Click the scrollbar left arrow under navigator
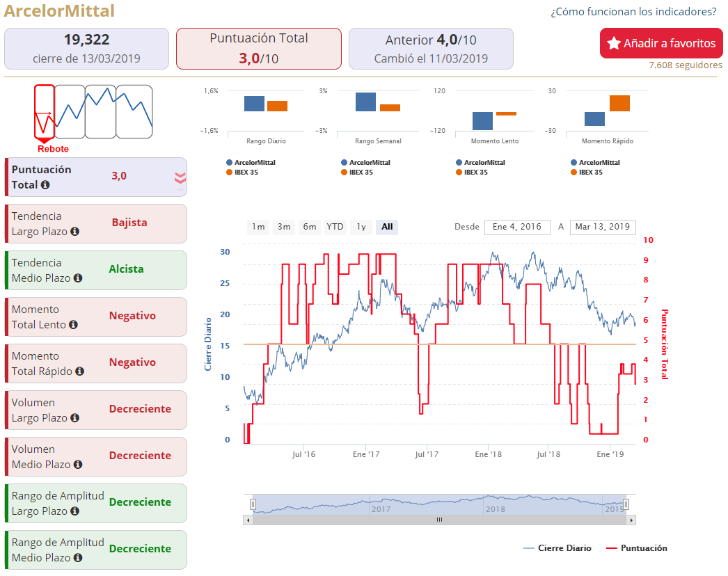 (x=248, y=520)
